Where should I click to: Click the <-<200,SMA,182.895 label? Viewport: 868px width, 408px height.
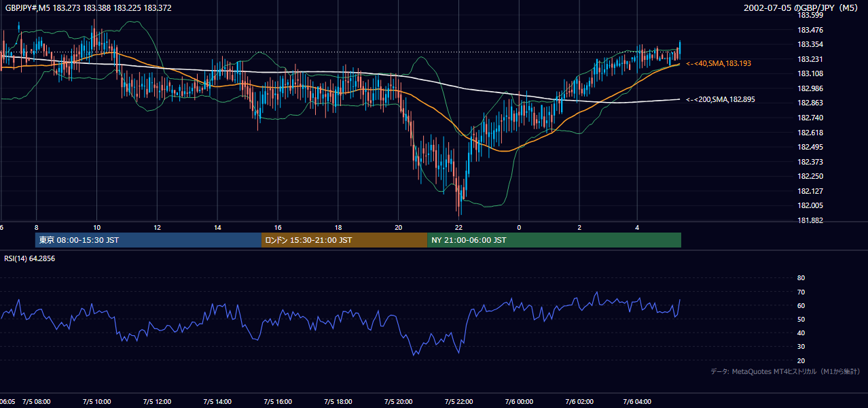point(721,99)
